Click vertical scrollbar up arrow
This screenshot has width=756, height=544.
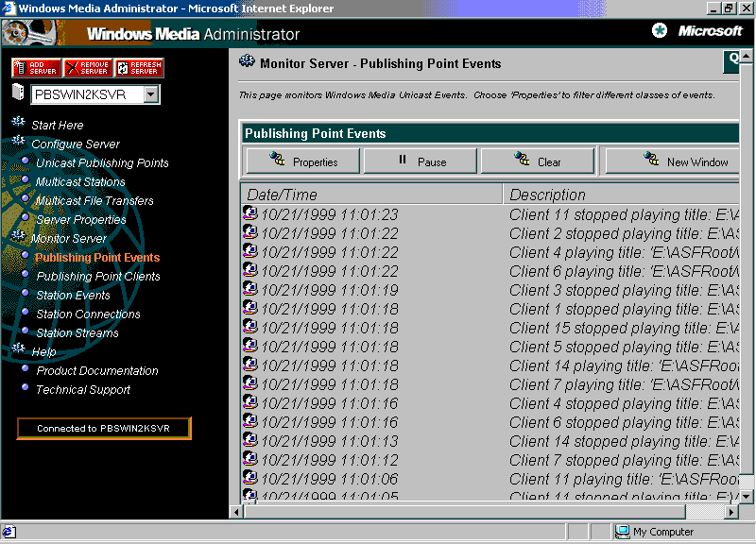(x=747, y=57)
